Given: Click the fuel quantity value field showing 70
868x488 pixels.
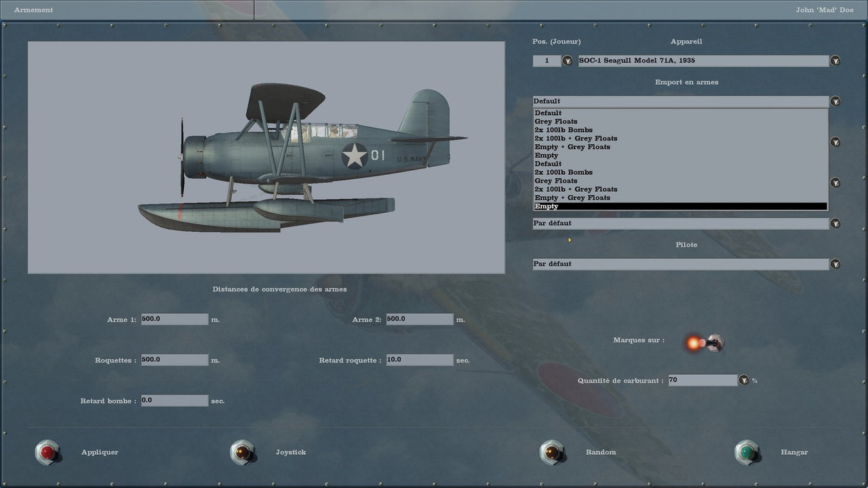Looking at the screenshot, I should point(703,380).
